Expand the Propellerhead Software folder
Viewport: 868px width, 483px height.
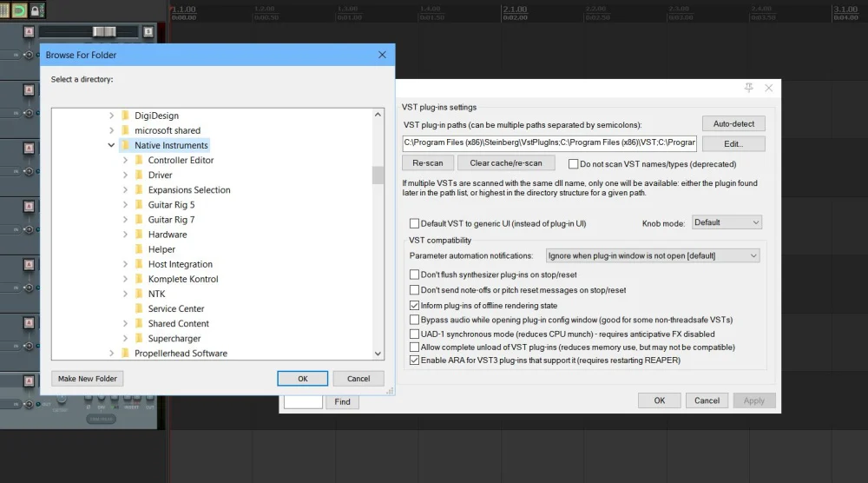click(x=111, y=353)
